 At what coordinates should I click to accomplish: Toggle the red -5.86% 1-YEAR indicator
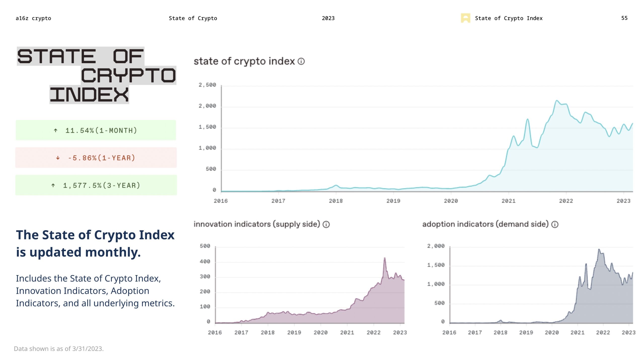click(96, 158)
